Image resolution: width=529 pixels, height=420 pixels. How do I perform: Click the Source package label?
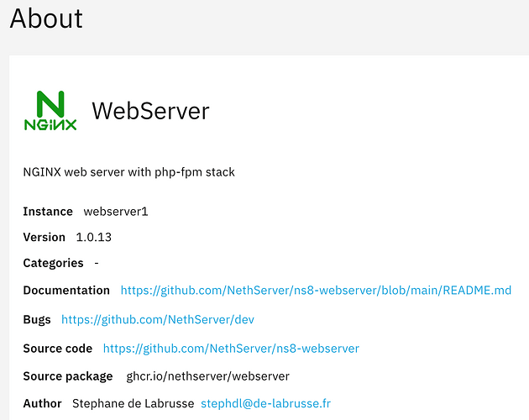coord(68,376)
